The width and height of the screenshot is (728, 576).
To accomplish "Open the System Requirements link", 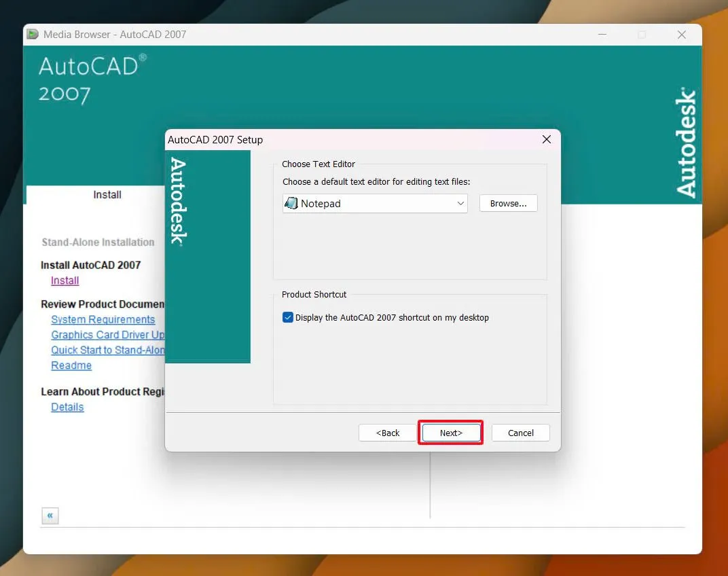I will [103, 319].
